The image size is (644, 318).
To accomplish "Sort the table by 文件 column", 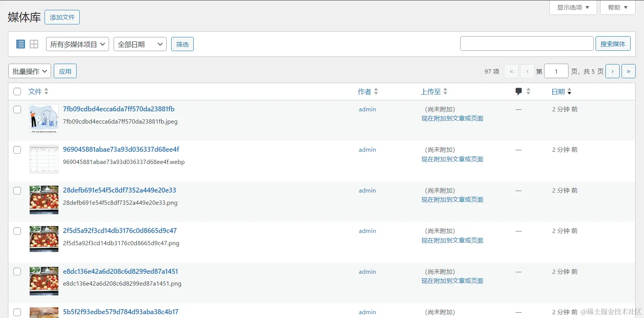I will [x=38, y=92].
